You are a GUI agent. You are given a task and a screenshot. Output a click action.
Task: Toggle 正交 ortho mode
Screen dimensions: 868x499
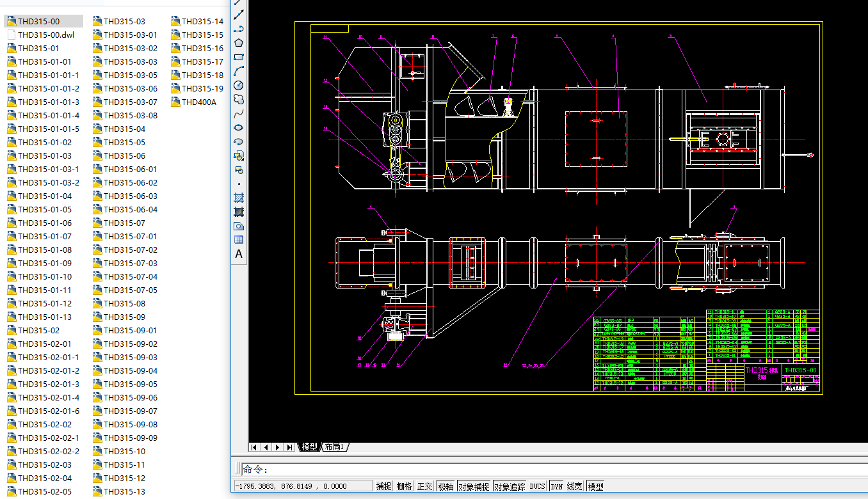425,486
